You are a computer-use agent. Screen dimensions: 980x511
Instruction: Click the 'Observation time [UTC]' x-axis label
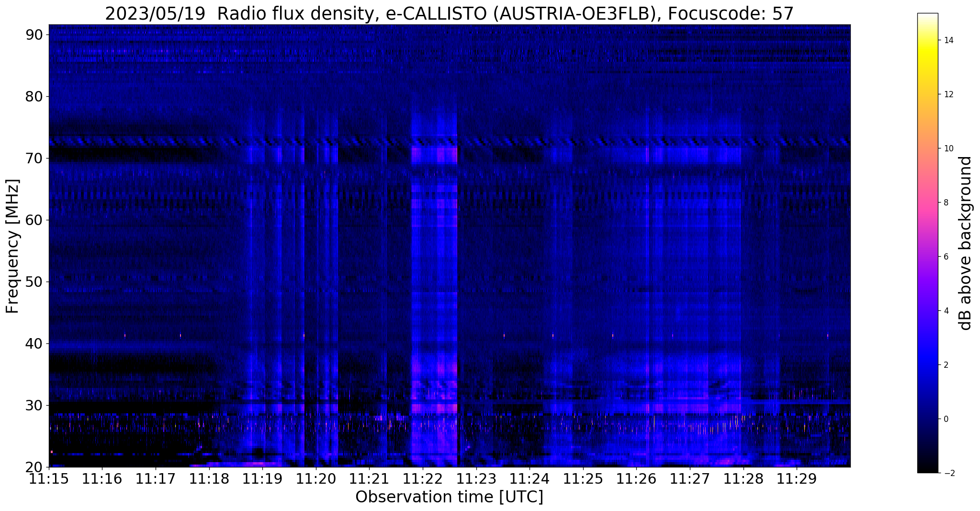449,497
